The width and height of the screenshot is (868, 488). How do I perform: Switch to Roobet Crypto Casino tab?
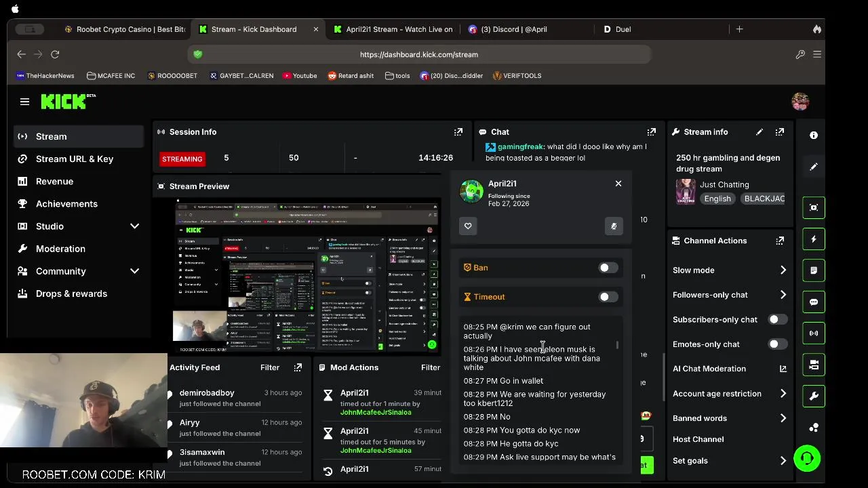(125, 29)
